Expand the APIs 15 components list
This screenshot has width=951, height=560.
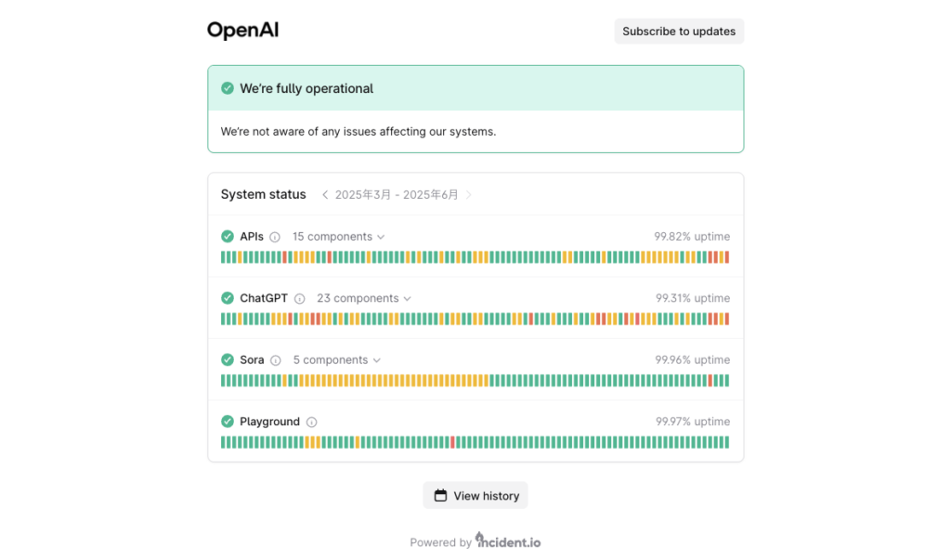(x=338, y=237)
